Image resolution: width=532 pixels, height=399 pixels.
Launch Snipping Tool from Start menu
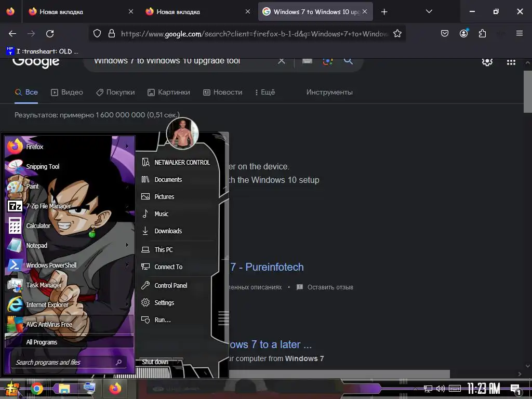[x=69, y=166]
